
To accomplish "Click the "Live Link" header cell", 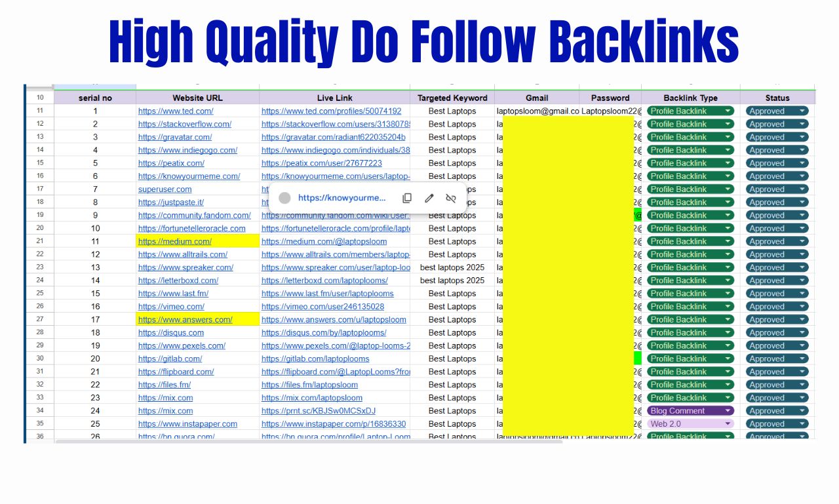I will pyautogui.click(x=335, y=98).
